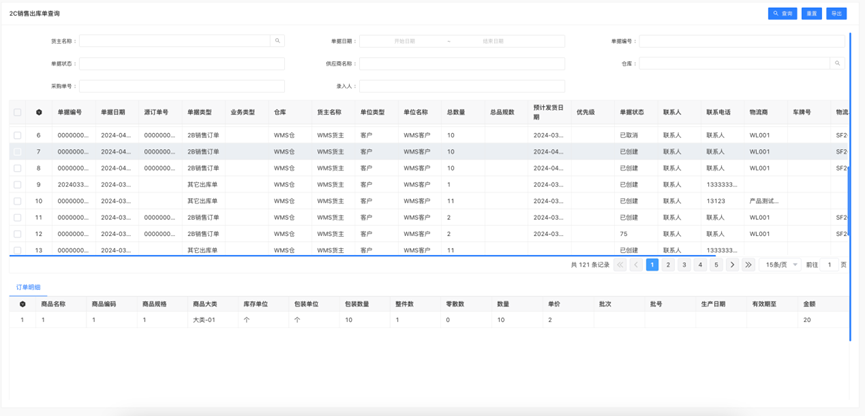Click the search icon in 货主名称 field
The image size is (865, 416).
(x=277, y=41)
